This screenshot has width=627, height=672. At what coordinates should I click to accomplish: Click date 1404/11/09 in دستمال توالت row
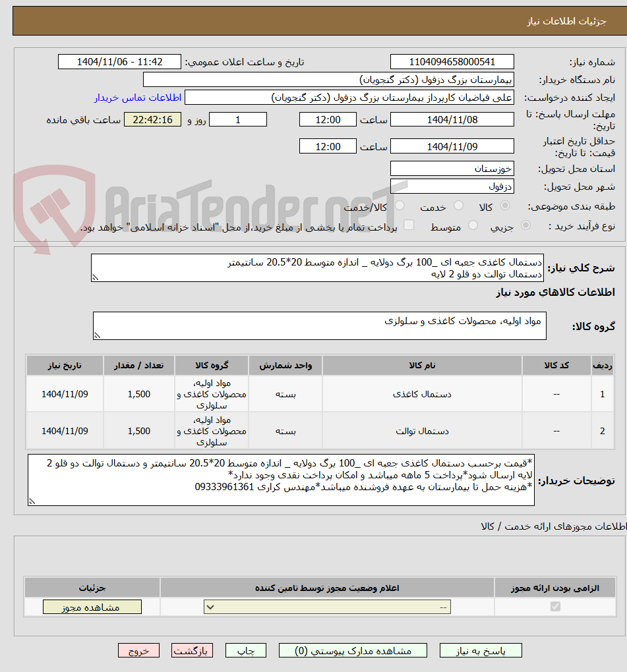pos(65,431)
